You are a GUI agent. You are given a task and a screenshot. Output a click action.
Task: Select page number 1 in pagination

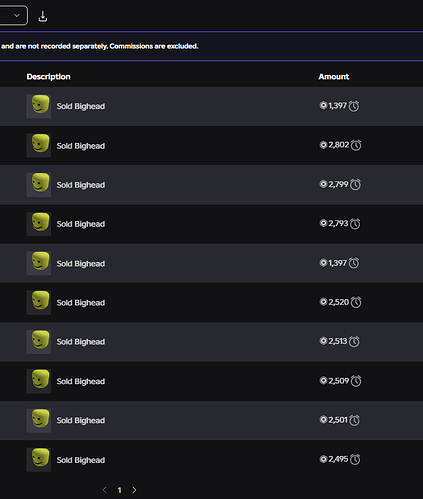pos(119,490)
